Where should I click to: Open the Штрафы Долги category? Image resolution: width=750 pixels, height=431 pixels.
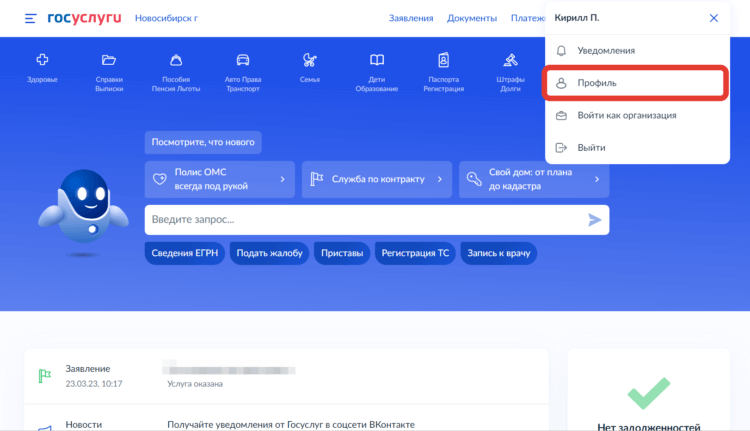coord(511,60)
